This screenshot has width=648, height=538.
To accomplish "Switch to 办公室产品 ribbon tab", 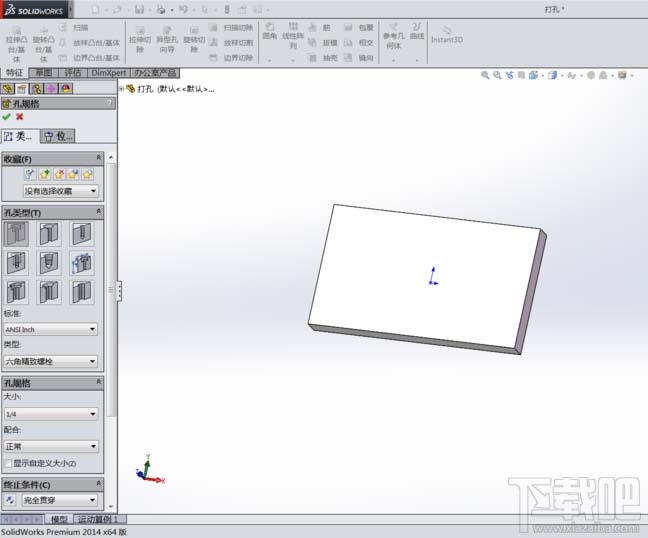I will pos(155,73).
